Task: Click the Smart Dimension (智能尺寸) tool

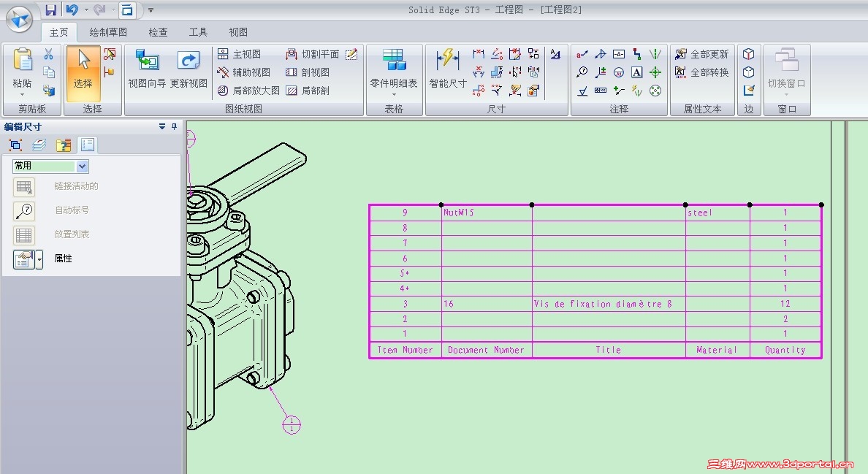Action: pyautogui.click(x=448, y=69)
